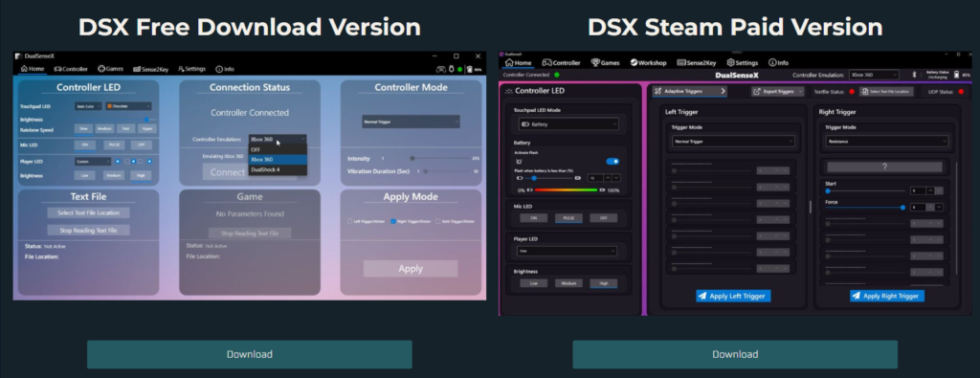Set Brightness to Medium in paid version
This screenshot has height=378, width=980.
tap(568, 283)
